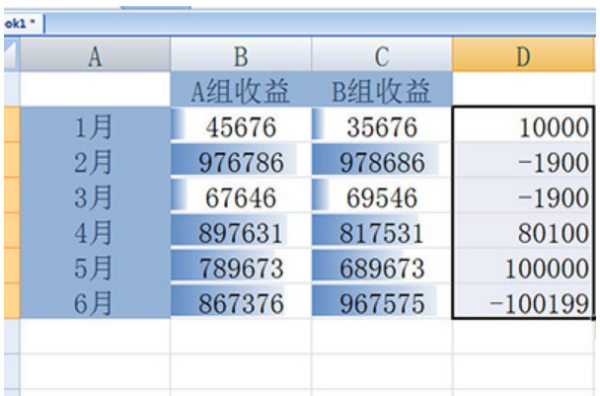Click the 4月 row header strip

(11, 230)
